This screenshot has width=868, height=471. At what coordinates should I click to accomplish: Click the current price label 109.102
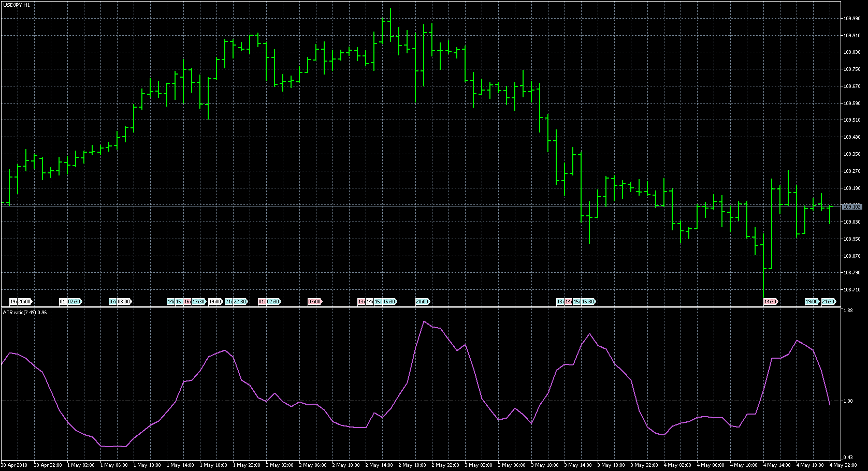click(x=851, y=207)
